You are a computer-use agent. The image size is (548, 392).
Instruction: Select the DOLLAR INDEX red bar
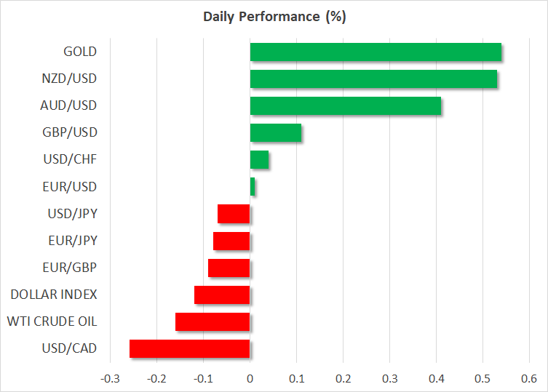(222, 295)
